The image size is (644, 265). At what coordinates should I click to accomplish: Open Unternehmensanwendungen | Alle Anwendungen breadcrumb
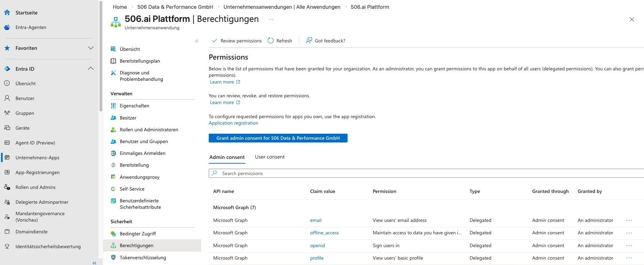tap(282, 7)
